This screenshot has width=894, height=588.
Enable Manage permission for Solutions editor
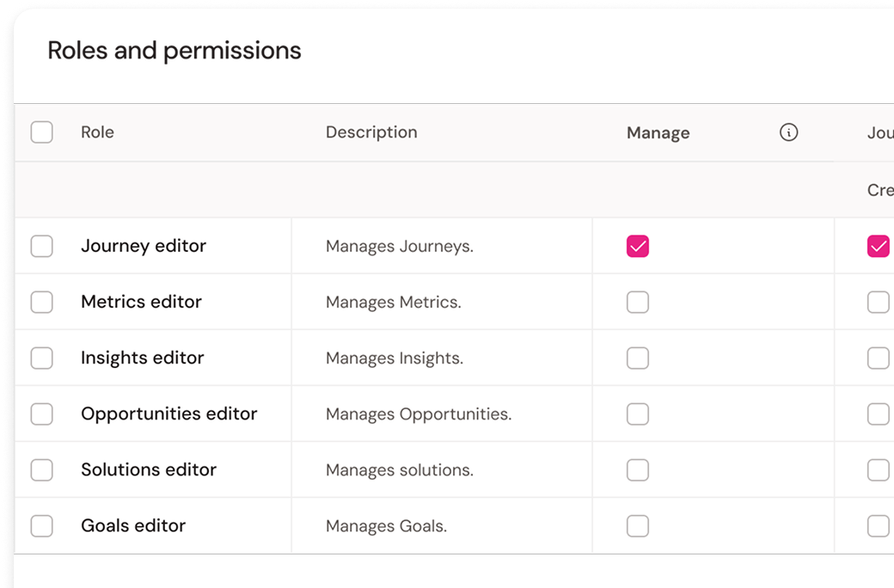coord(638,470)
